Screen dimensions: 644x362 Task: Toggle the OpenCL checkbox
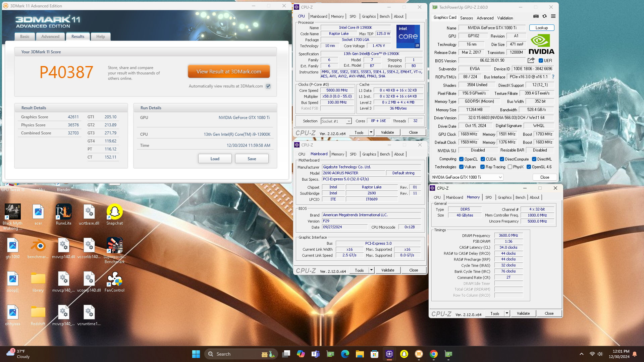[x=461, y=159]
